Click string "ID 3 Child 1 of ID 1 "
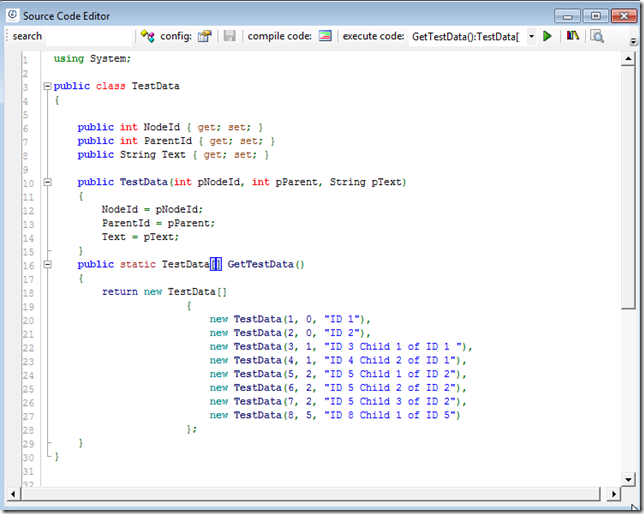 coord(393,347)
